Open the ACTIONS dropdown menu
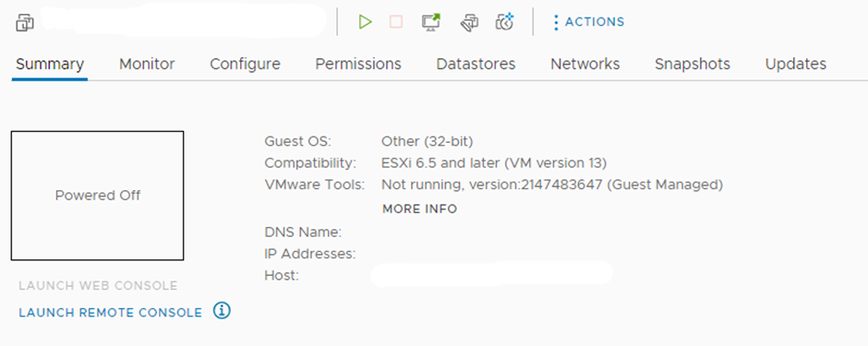The height and width of the screenshot is (346, 868). (x=588, y=22)
